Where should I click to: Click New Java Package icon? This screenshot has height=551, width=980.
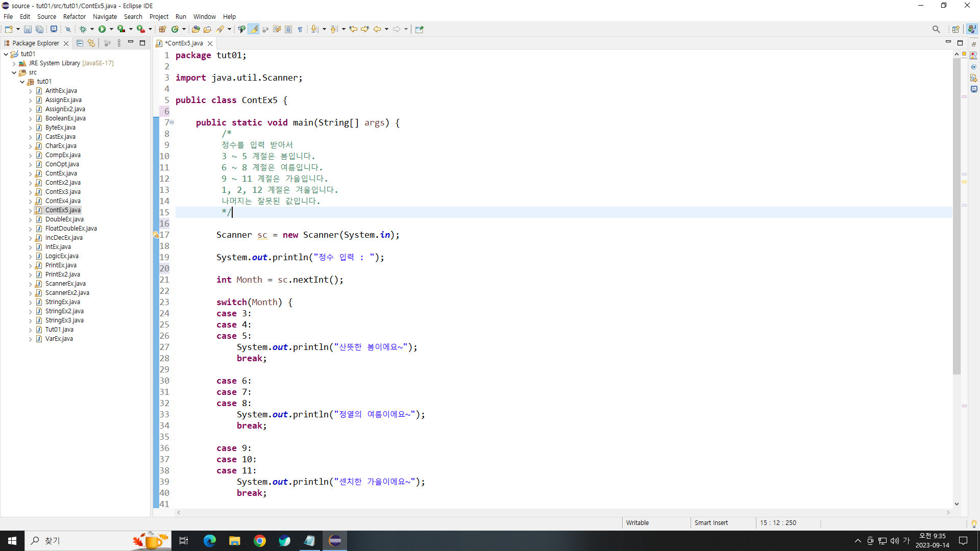coord(162,29)
